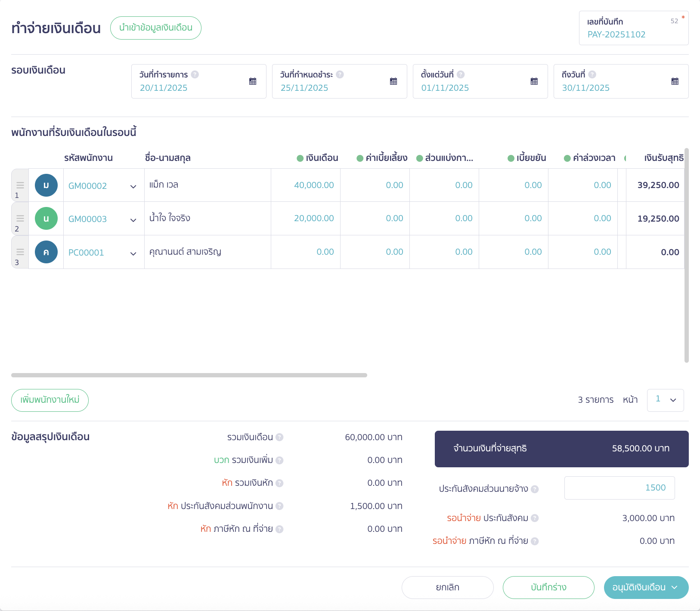Click the employer social security input field

[619, 488]
